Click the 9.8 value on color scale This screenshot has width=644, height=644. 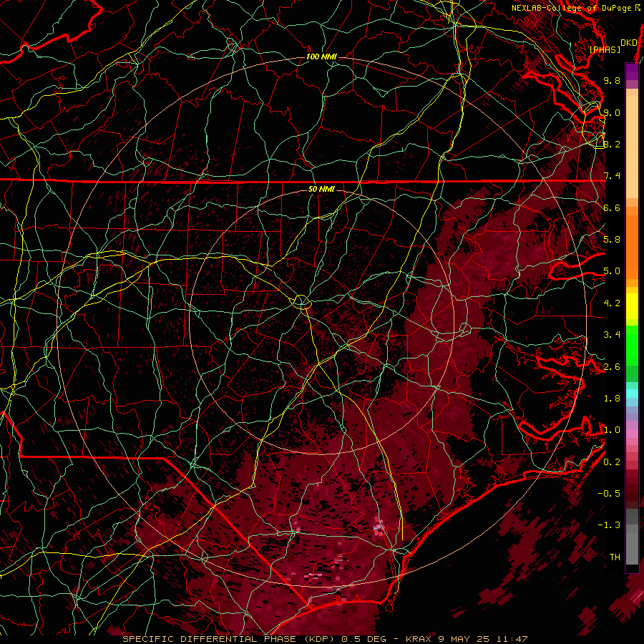click(612, 80)
